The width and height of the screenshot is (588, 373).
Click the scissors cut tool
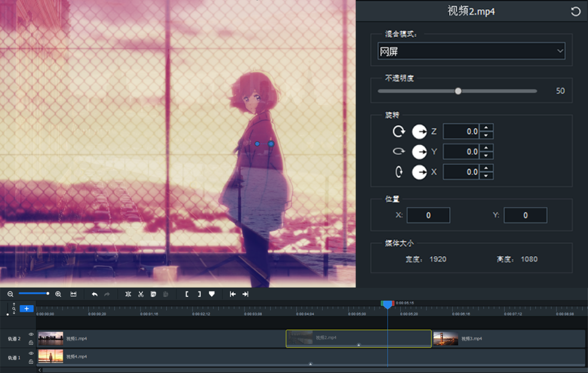[x=140, y=294]
